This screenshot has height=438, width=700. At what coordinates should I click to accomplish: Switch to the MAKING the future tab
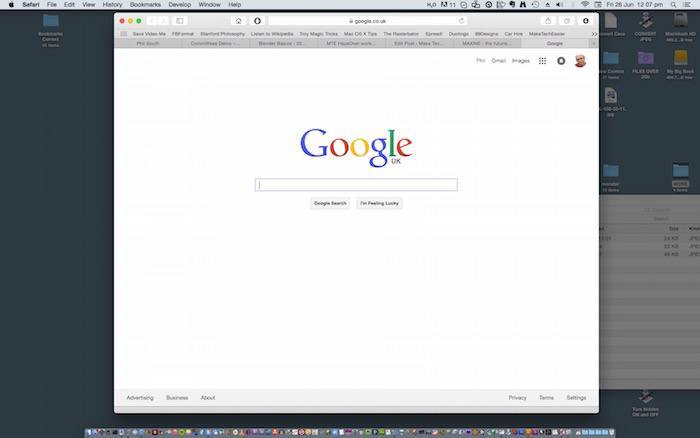(x=487, y=44)
